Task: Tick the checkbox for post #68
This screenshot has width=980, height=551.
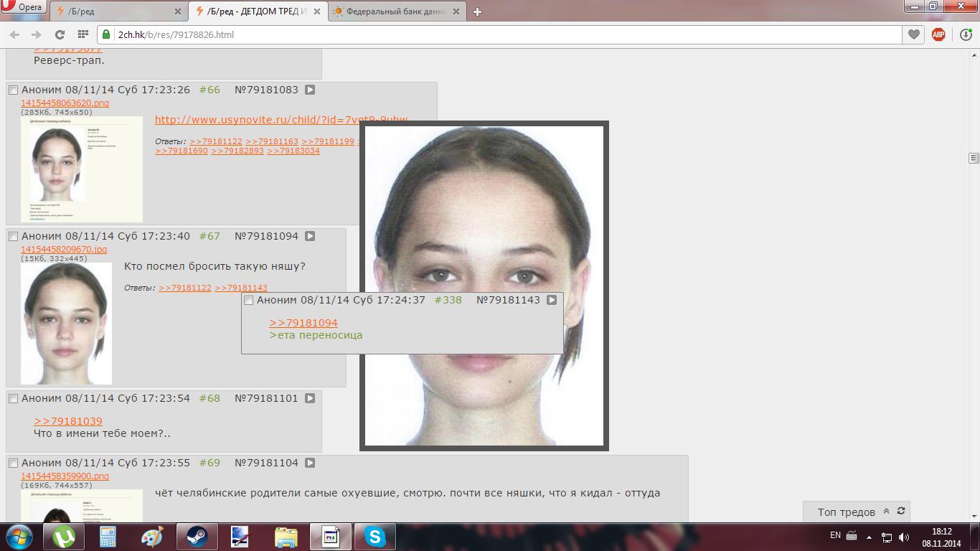Action: pyautogui.click(x=13, y=399)
